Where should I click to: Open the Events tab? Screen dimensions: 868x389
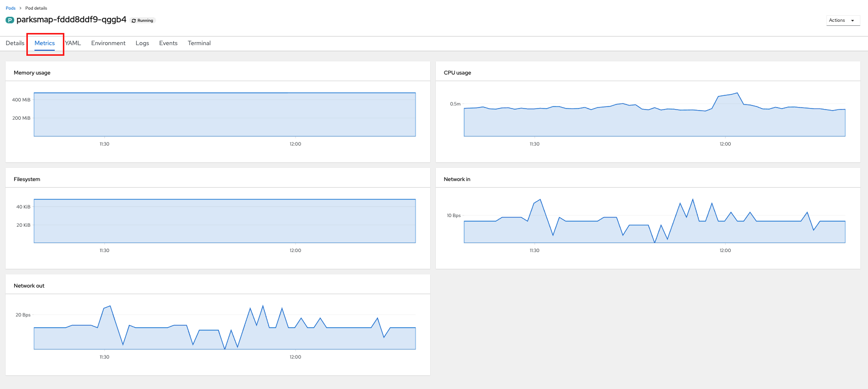(168, 43)
